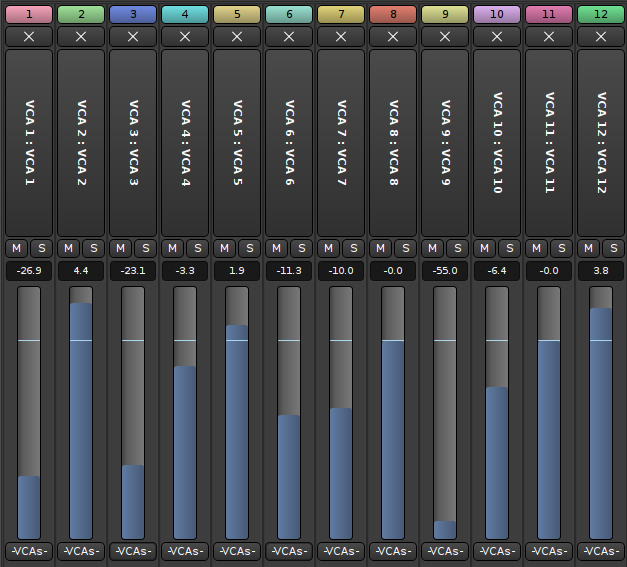Hit the X icon on VCA 9 strip

(x=445, y=36)
